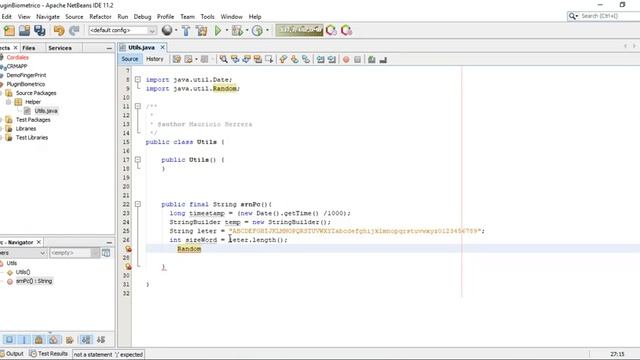Toggle the Navigator Show Inherited Members filter
This screenshot has height=360, width=640.
[x=9, y=340]
